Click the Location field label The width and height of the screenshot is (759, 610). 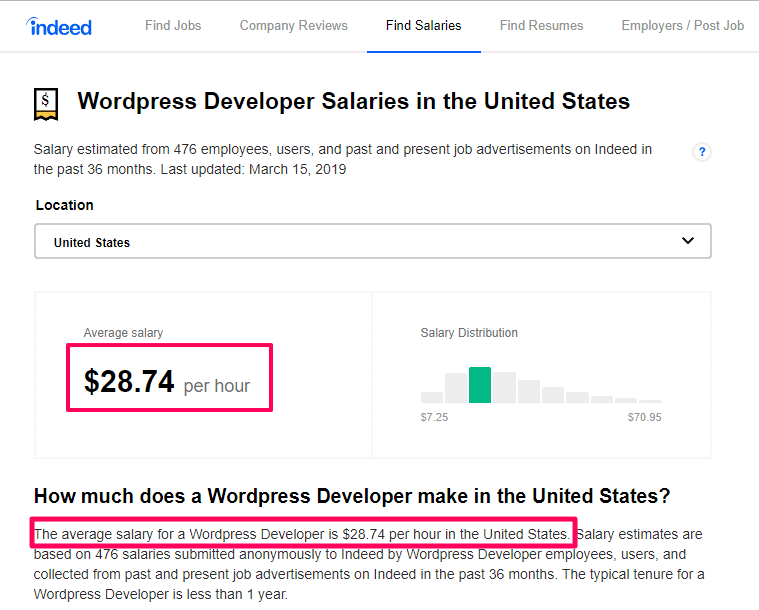(x=64, y=205)
